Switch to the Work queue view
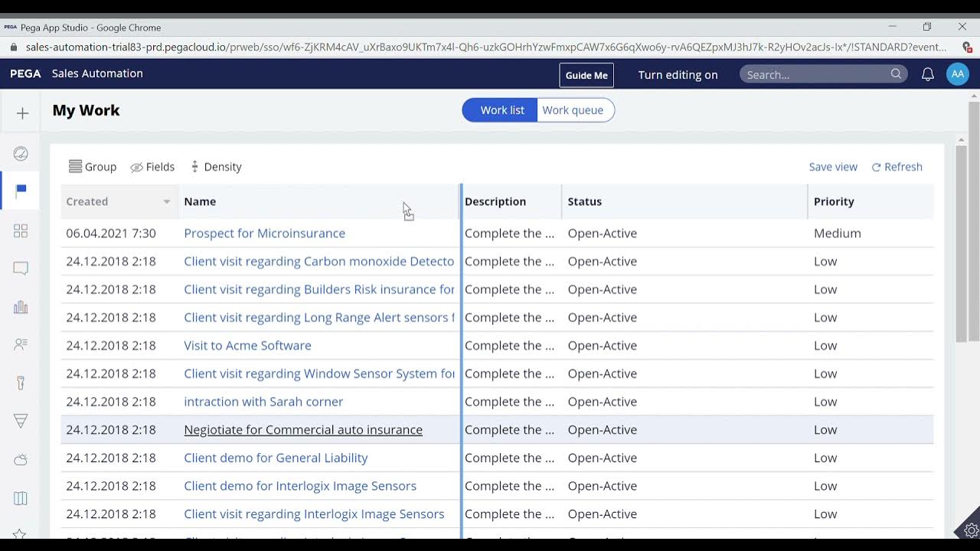The width and height of the screenshot is (980, 551). (573, 110)
